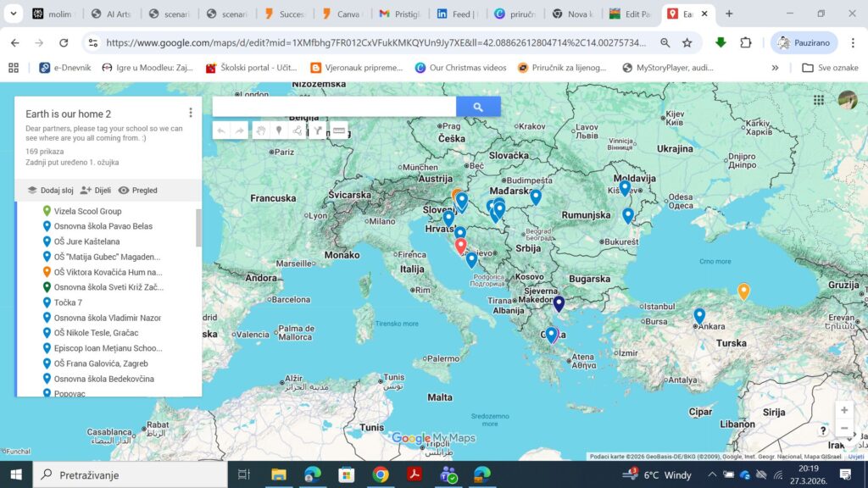Open the Google apps grid
The width and height of the screenshot is (868, 488).
(818, 100)
